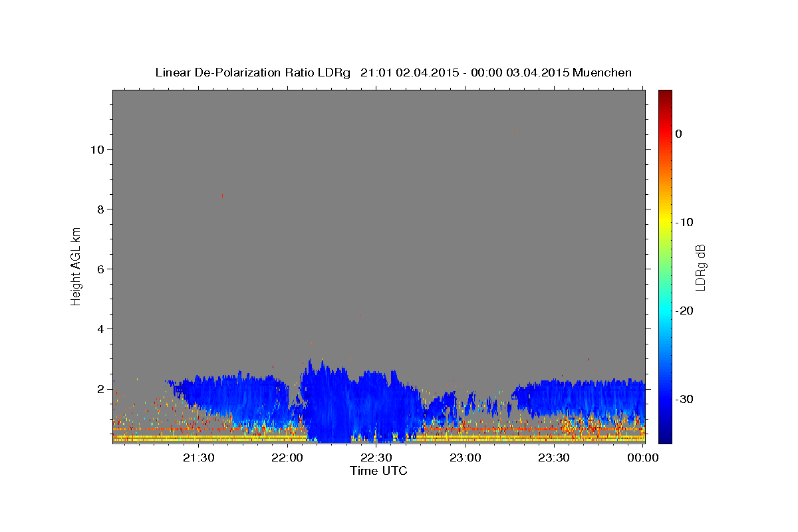Click the dark blue bottom of the colorbar
798x532 pixels.
(665, 436)
